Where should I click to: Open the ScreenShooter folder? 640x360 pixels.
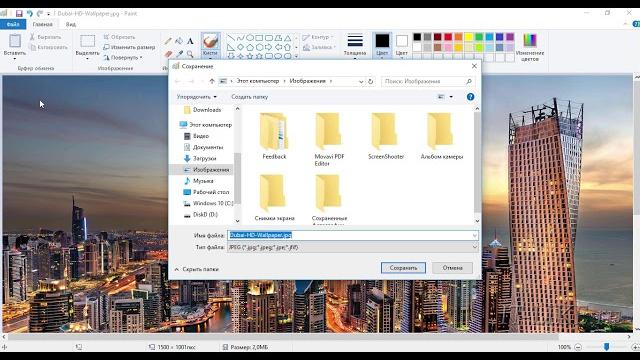(x=386, y=137)
